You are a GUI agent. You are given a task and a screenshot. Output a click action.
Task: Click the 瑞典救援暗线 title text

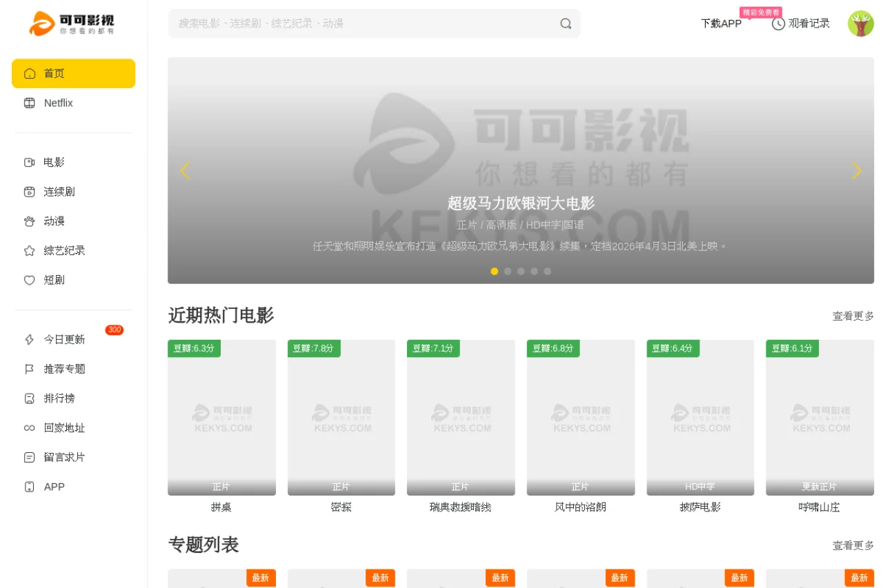(x=461, y=507)
